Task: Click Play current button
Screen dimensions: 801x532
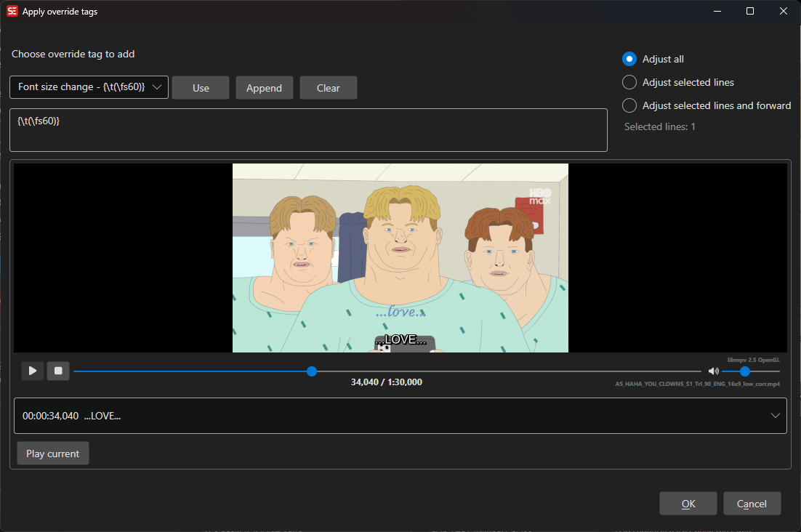Action: click(53, 454)
